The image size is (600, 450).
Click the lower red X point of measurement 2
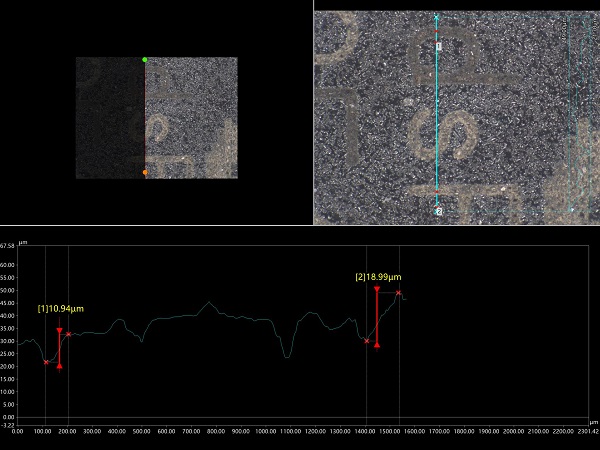click(367, 342)
